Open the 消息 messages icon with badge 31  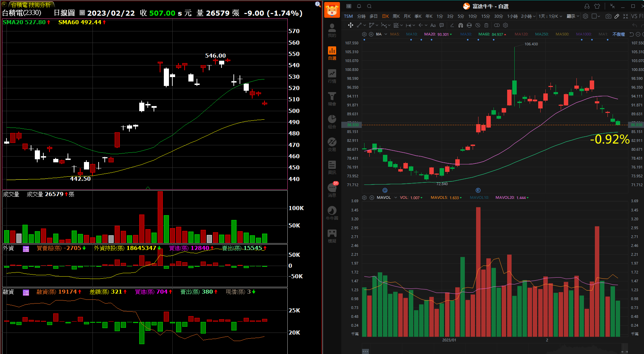click(332, 190)
